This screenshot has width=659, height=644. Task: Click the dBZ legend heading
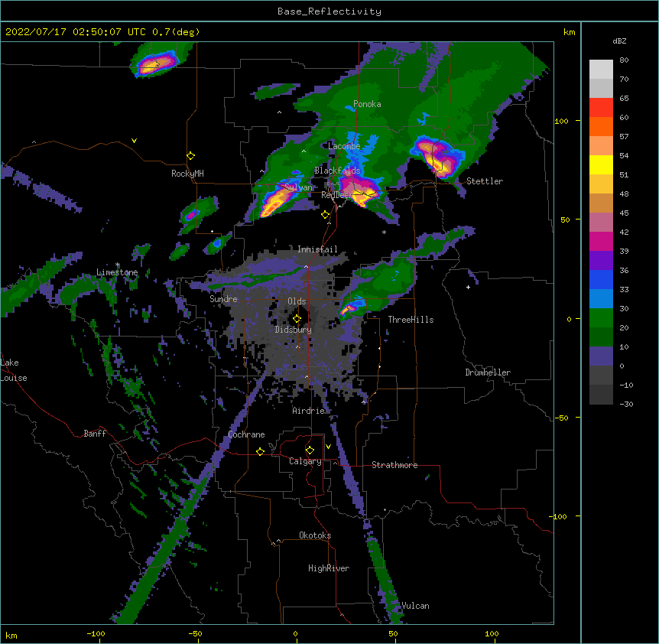click(x=619, y=41)
